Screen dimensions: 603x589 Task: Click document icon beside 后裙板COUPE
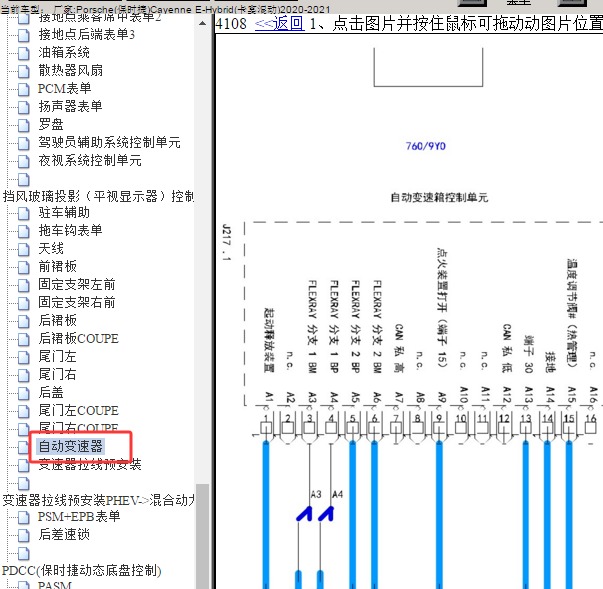(x=23, y=339)
